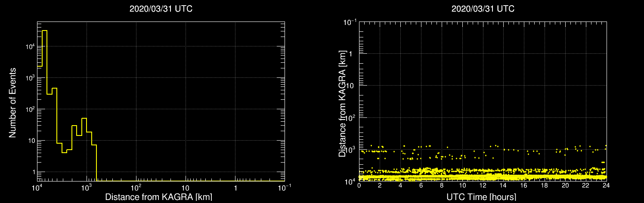Click the '12' tick label on UTC time axis
644x203 pixels.
point(483,185)
